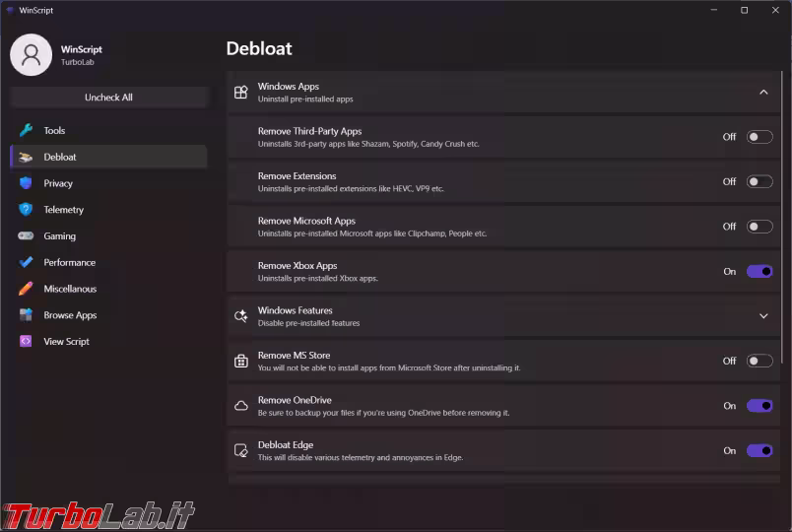Open the Telemetry shield icon
This screenshot has height=532, width=792.
click(26, 209)
